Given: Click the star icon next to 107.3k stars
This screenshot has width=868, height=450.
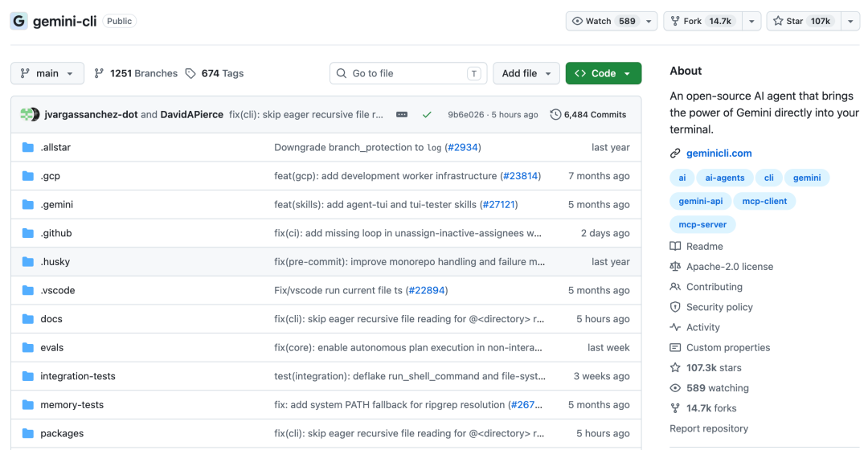Looking at the screenshot, I should [675, 367].
